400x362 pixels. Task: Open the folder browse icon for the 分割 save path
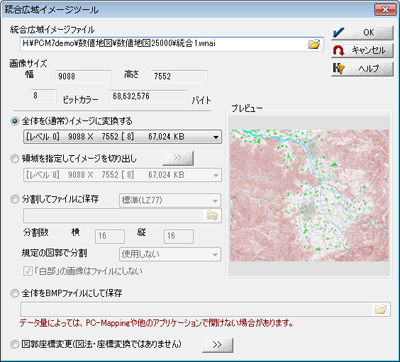tap(212, 216)
